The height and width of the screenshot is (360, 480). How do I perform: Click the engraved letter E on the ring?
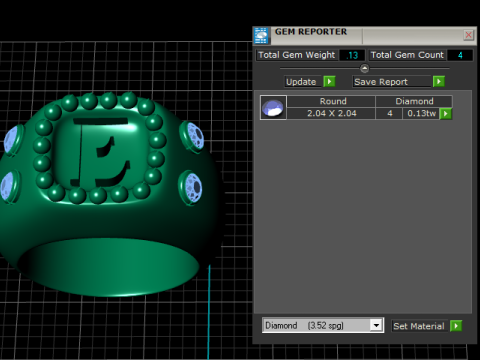[100, 153]
